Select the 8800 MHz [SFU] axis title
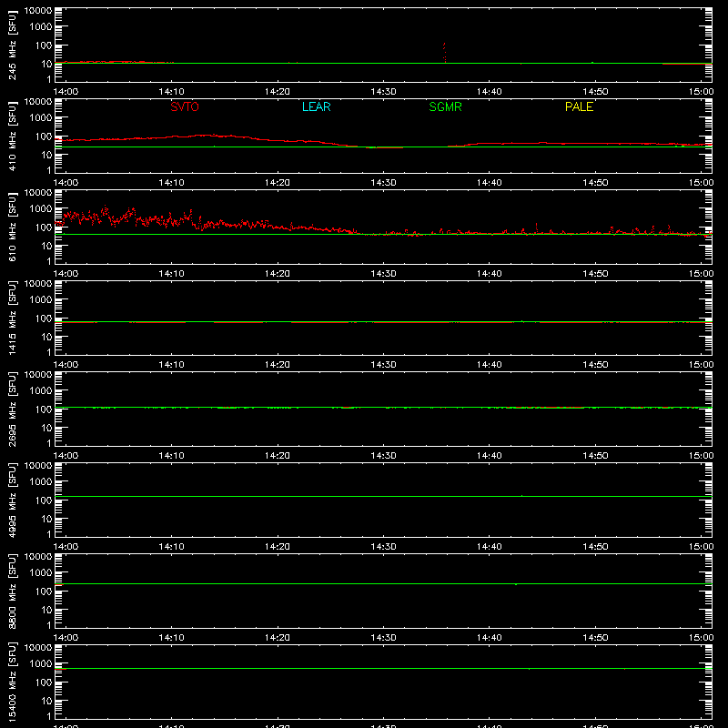This screenshot has height=728, width=728. coord(13,591)
